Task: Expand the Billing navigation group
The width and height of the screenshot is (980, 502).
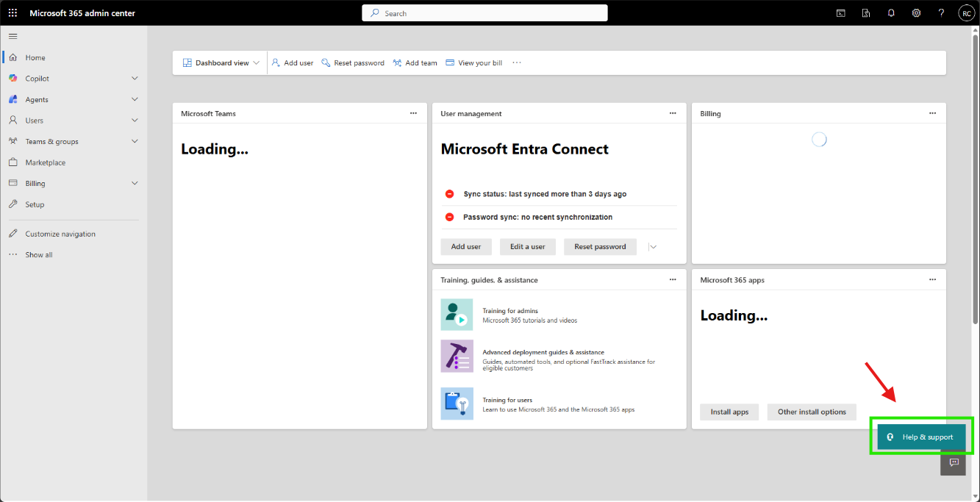Action: point(135,183)
